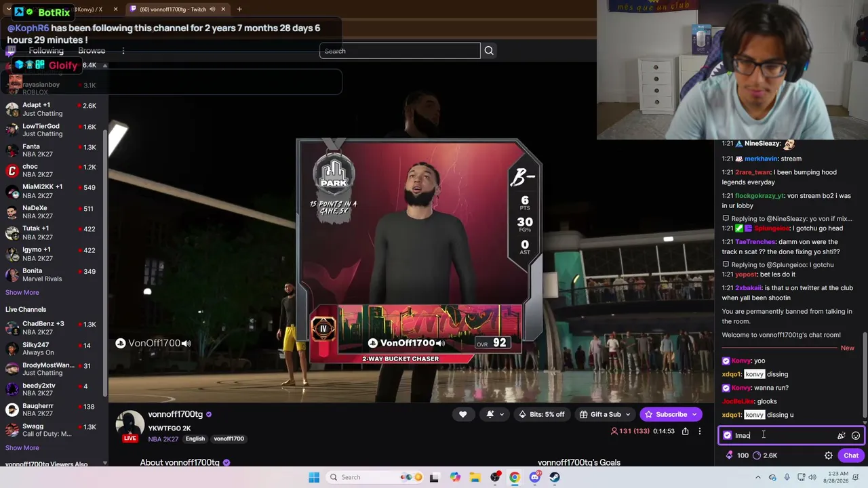Open ChadBenz +3 live channel
868x488 pixels.
[x=54, y=328]
